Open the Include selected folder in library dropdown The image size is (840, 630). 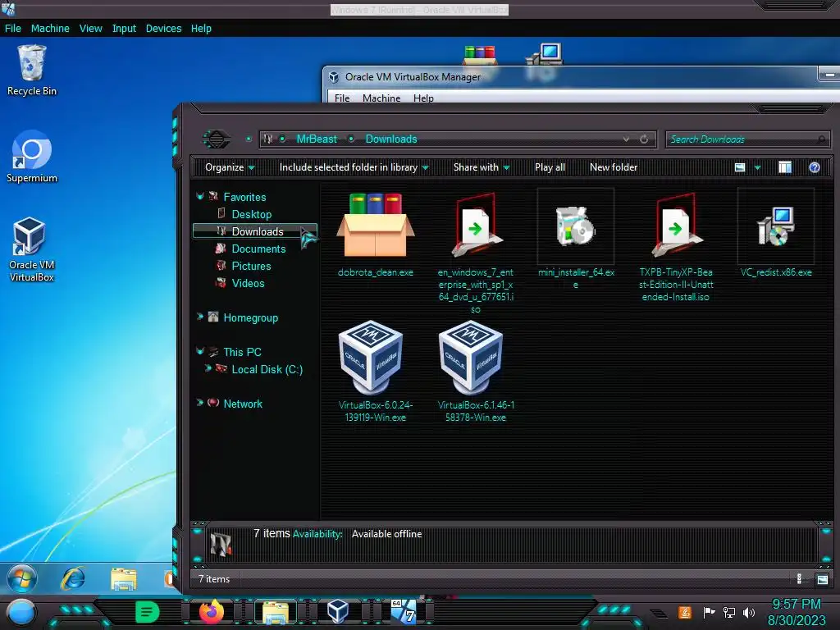(354, 167)
